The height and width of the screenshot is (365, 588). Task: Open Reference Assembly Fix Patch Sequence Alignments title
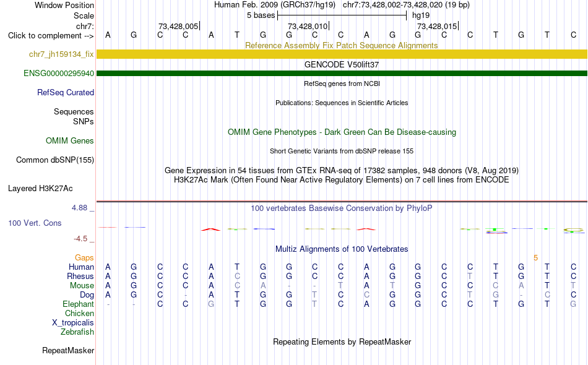342,45
